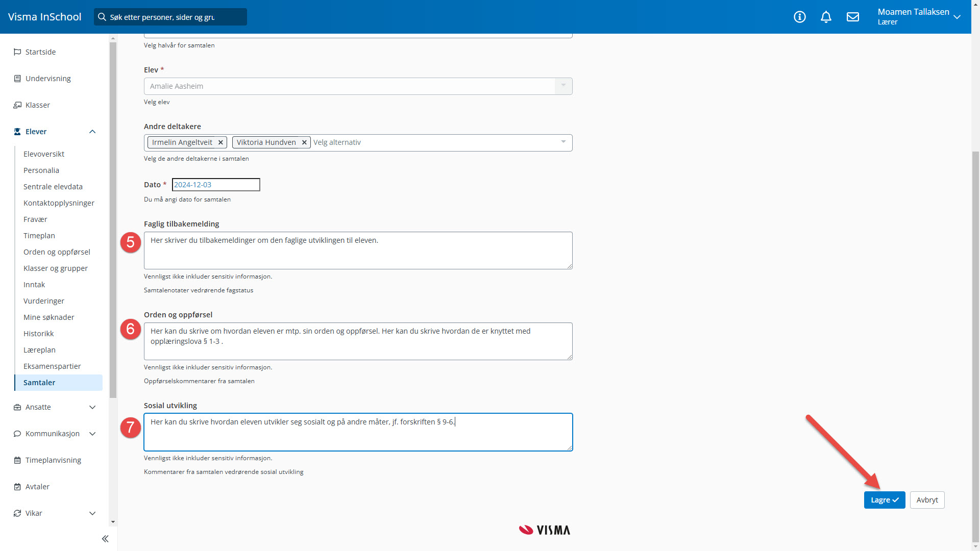
Task: Open the information icon in header
Action: point(799,17)
